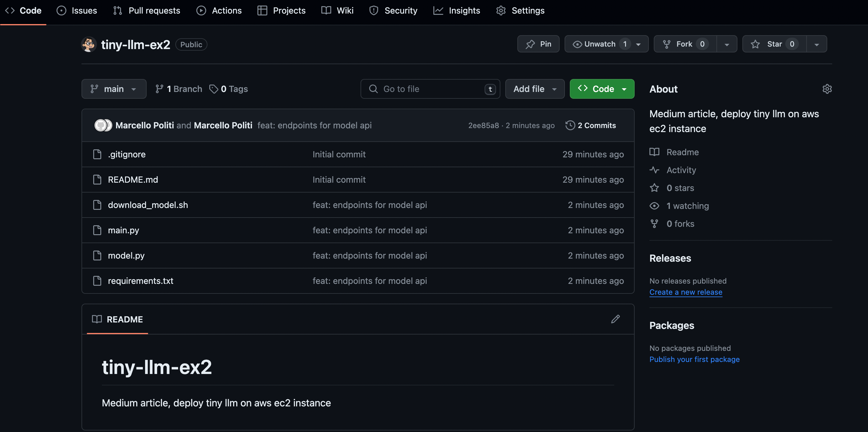Click the commit author avatars
Viewport: 868px width, 432px height.
coord(103,125)
